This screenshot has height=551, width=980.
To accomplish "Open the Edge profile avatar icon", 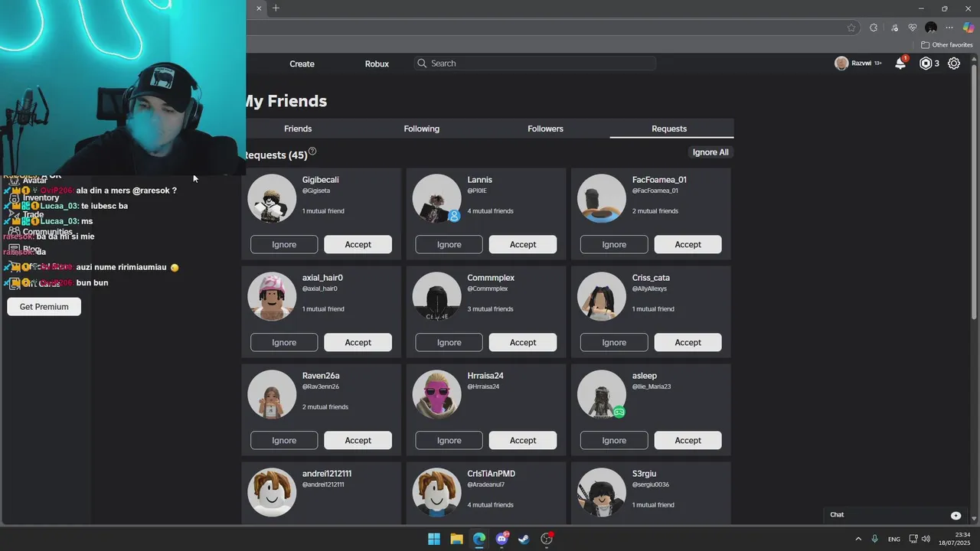I will 931,28.
